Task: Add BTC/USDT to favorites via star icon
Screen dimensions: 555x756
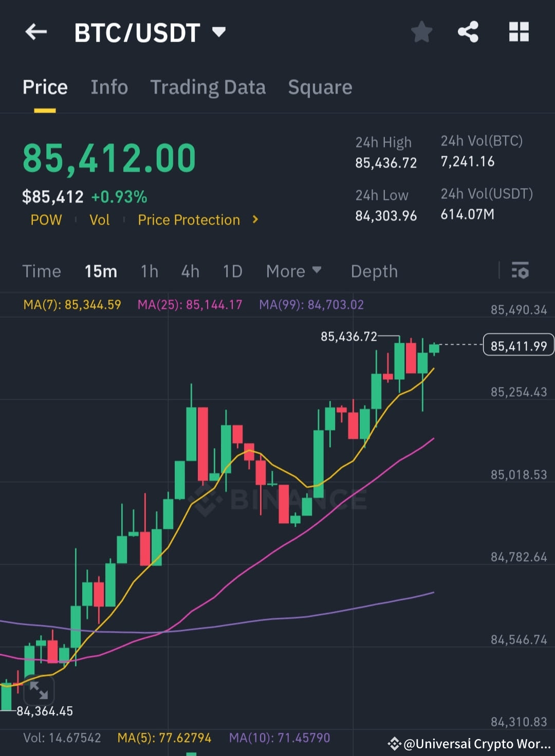Action: pyautogui.click(x=421, y=32)
